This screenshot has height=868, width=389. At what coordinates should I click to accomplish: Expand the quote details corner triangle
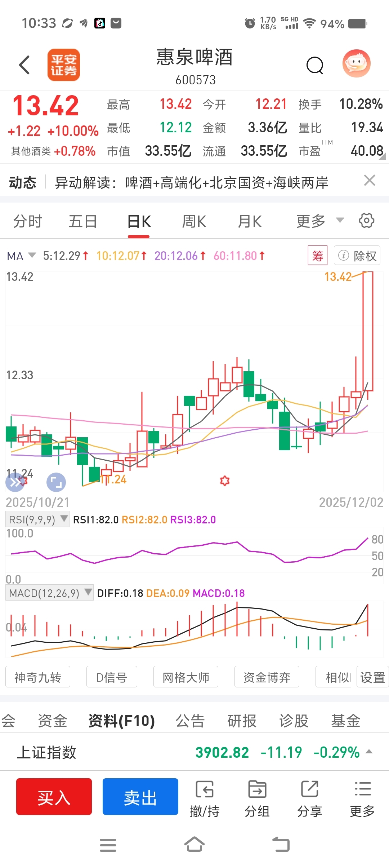382,156
